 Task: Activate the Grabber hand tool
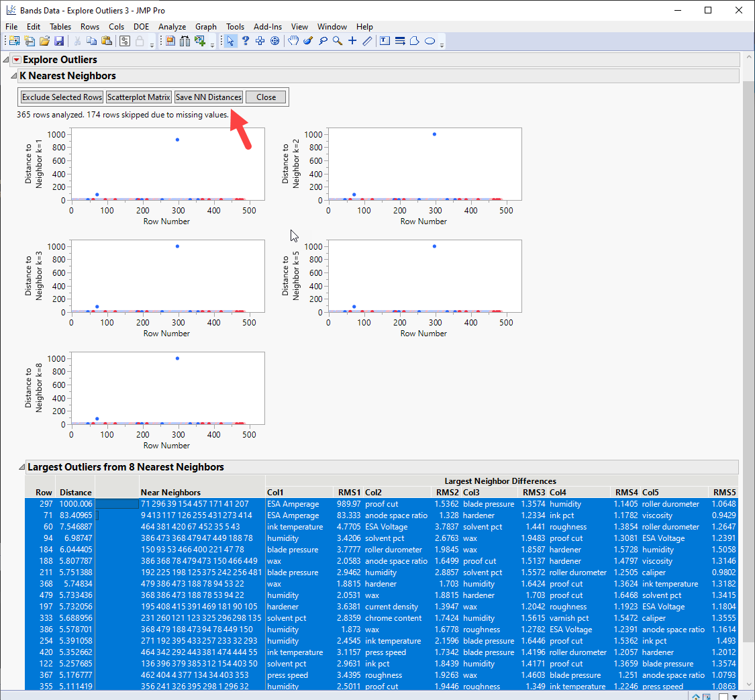pyautogui.click(x=293, y=40)
